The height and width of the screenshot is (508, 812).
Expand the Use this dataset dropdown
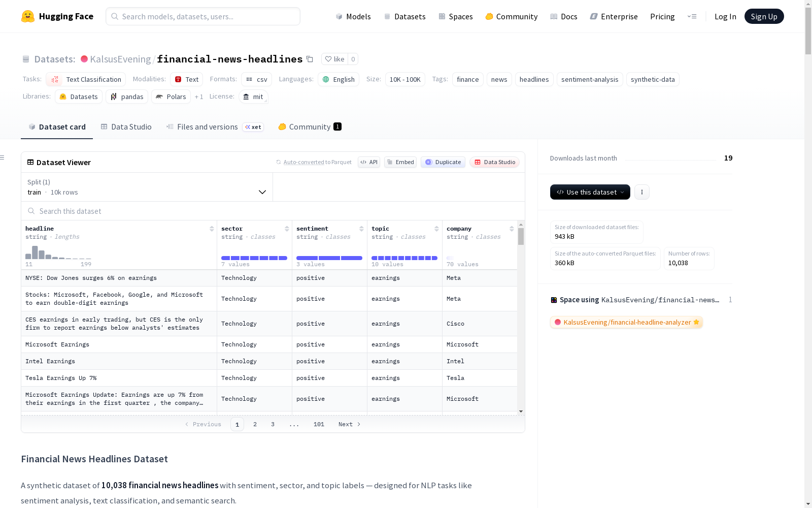click(590, 192)
